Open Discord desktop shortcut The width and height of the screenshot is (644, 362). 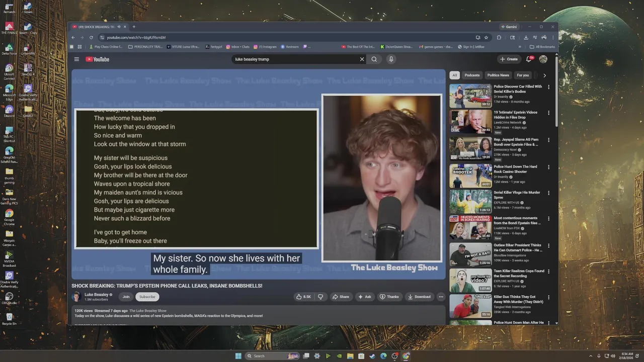coord(9,111)
